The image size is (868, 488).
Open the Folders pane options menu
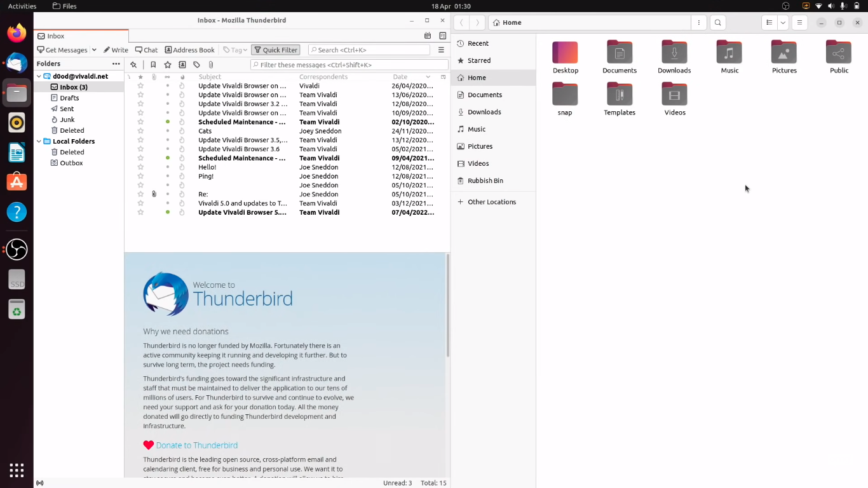116,64
